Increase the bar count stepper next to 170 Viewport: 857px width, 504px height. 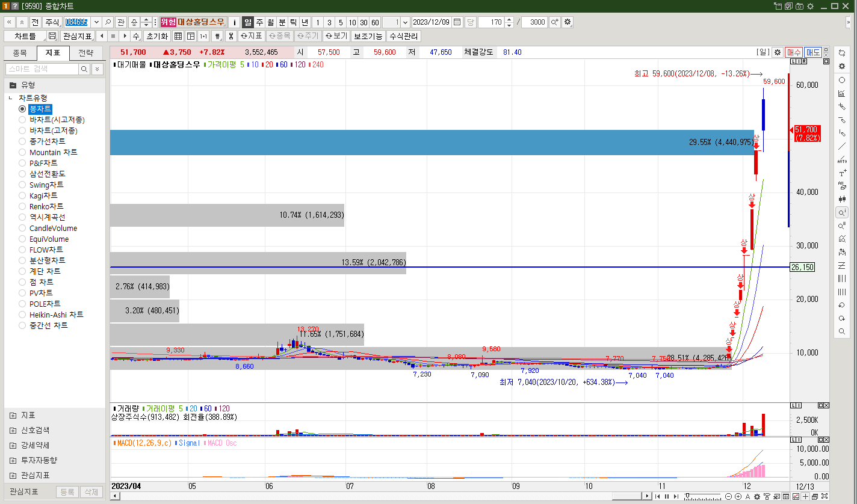[x=509, y=19]
